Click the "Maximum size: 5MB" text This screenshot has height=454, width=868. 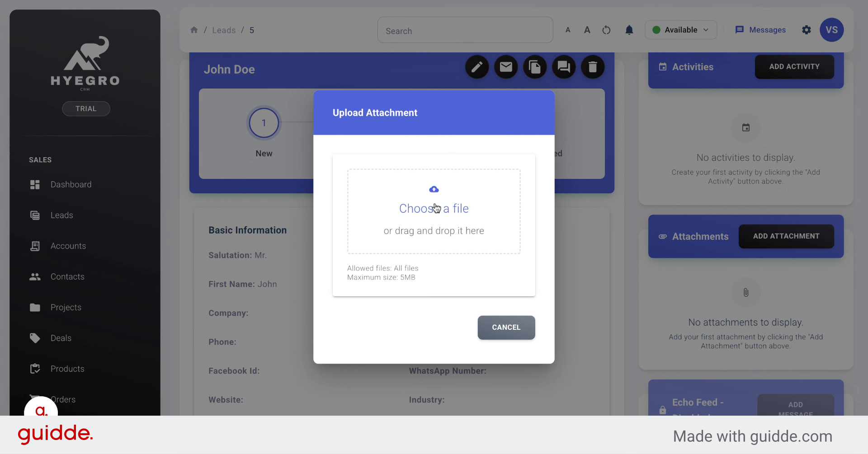(381, 277)
